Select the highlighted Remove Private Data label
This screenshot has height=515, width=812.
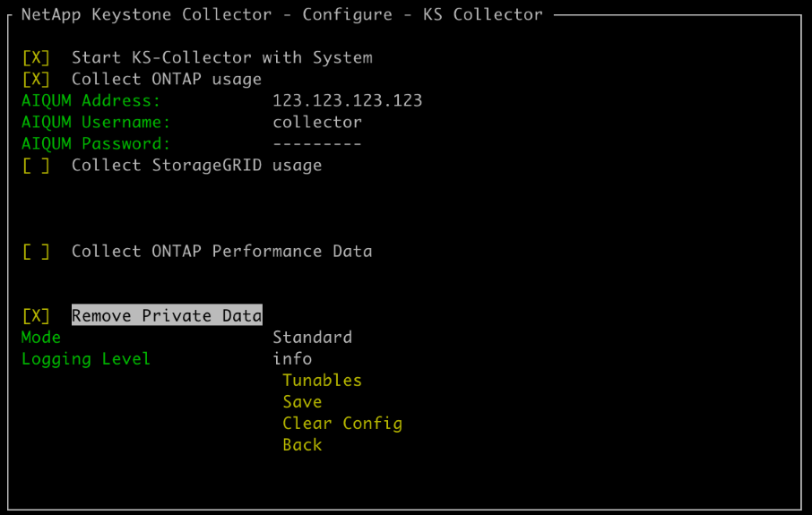[x=167, y=316]
